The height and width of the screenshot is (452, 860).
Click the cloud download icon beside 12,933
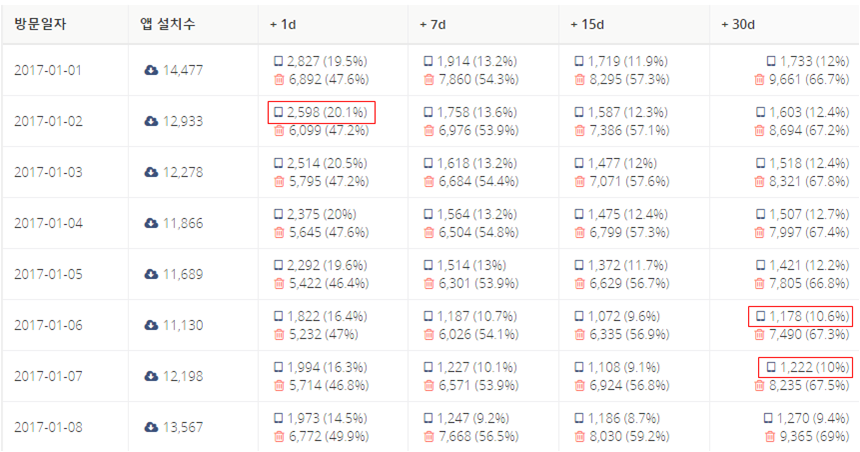(x=151, y=121)
